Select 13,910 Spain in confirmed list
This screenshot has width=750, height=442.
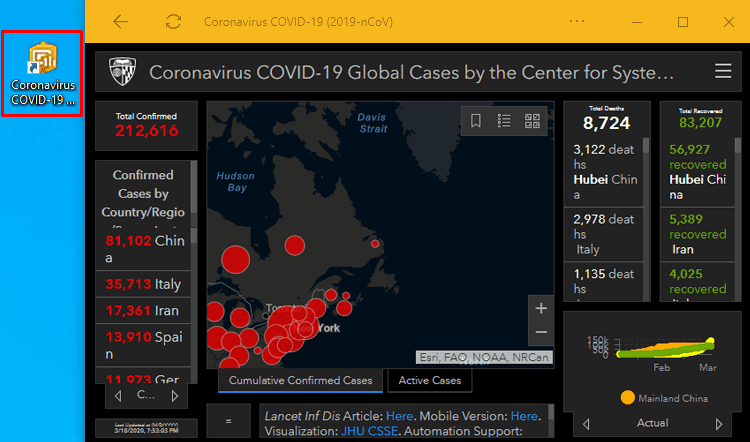click(143, 345)
